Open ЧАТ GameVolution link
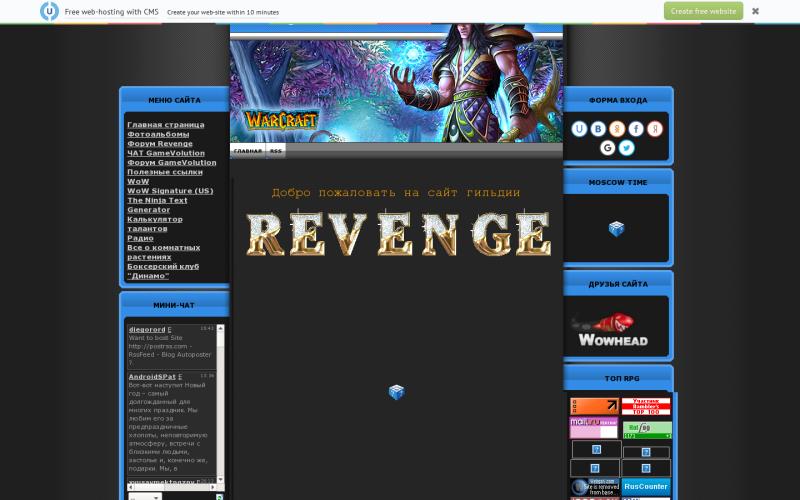 (x=166, y=153)
